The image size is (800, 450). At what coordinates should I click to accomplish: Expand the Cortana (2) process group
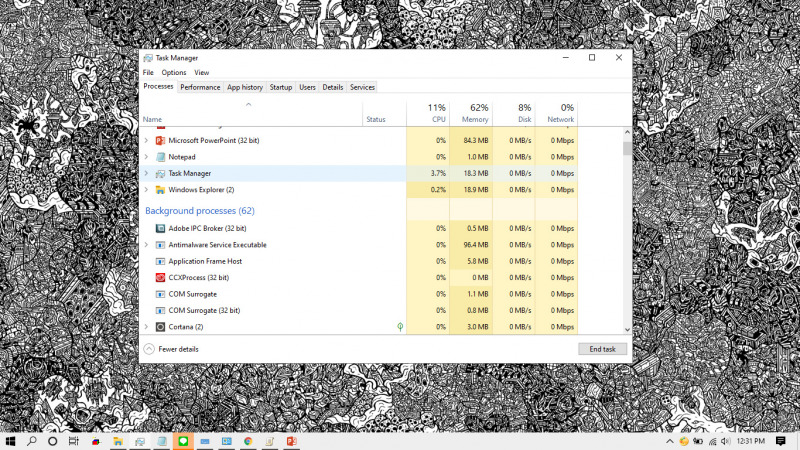tap(146, 327)
